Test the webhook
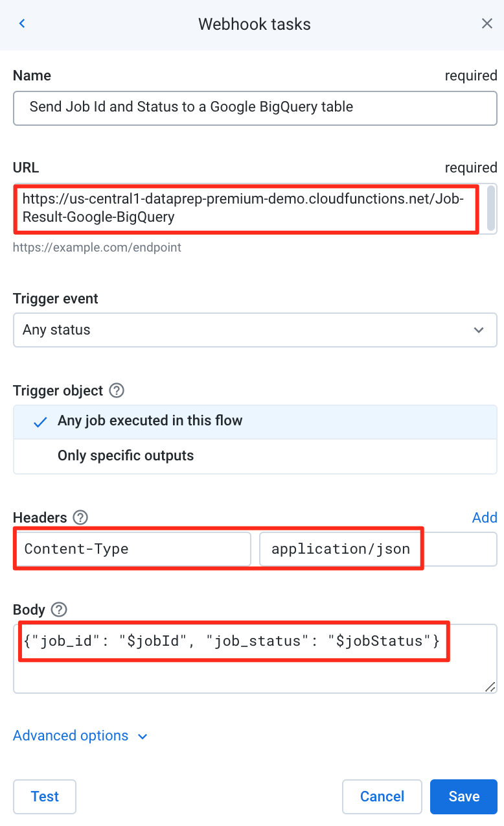The width and height of the screenshot is (504, 826). [x=45, y=796]
